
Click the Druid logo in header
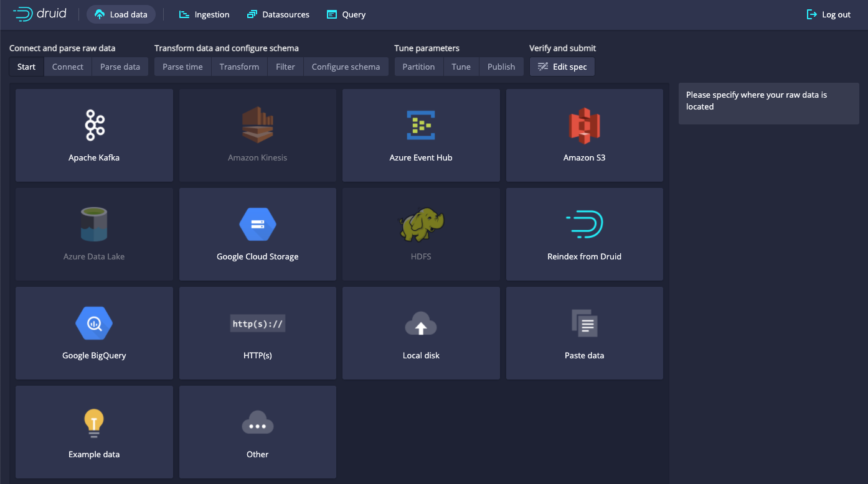[x=40, y=14]
